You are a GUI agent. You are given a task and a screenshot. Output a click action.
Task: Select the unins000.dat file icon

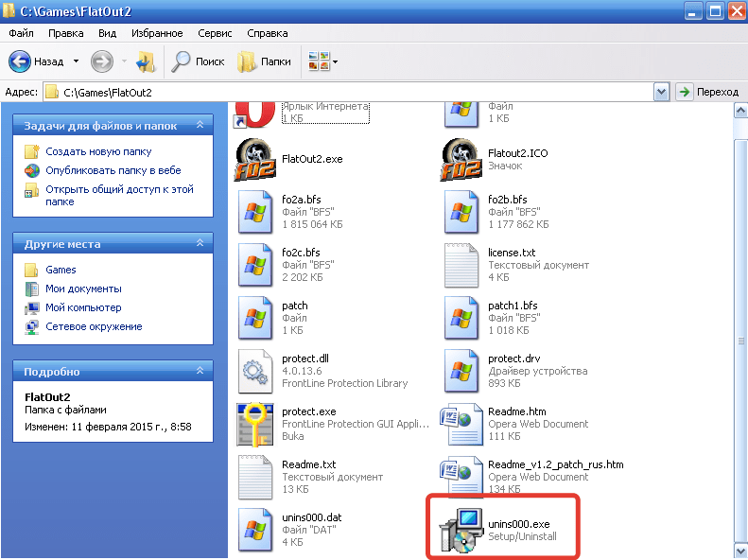[x=255, y=530]
